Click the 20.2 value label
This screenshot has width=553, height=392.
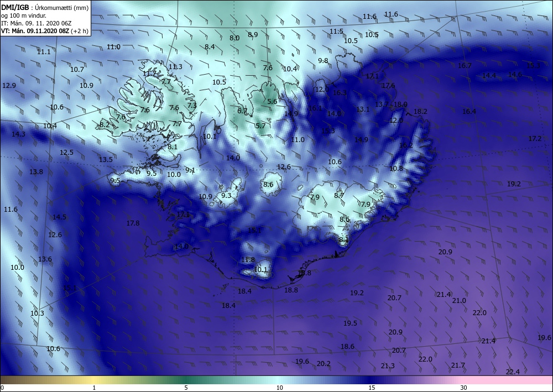pyautogui.click(x=324, y=363)
